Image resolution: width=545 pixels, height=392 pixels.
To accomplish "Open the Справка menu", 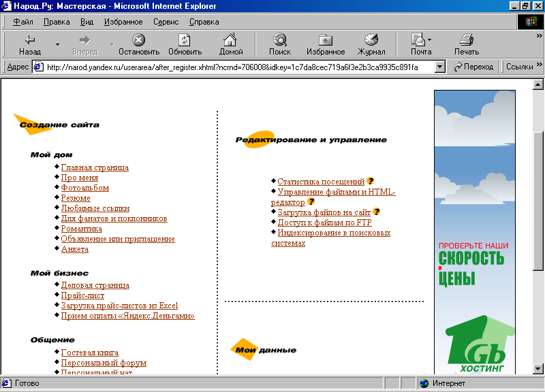I will [x=204, y=22].
